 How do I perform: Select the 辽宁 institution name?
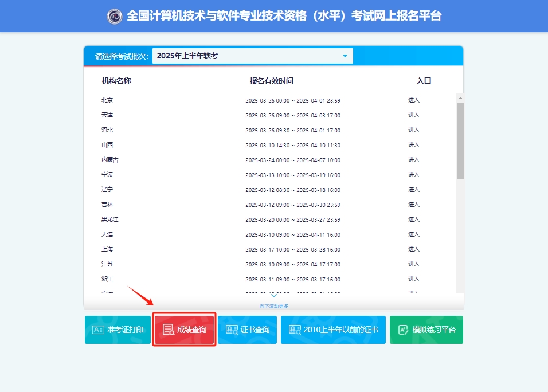(107, 190)
